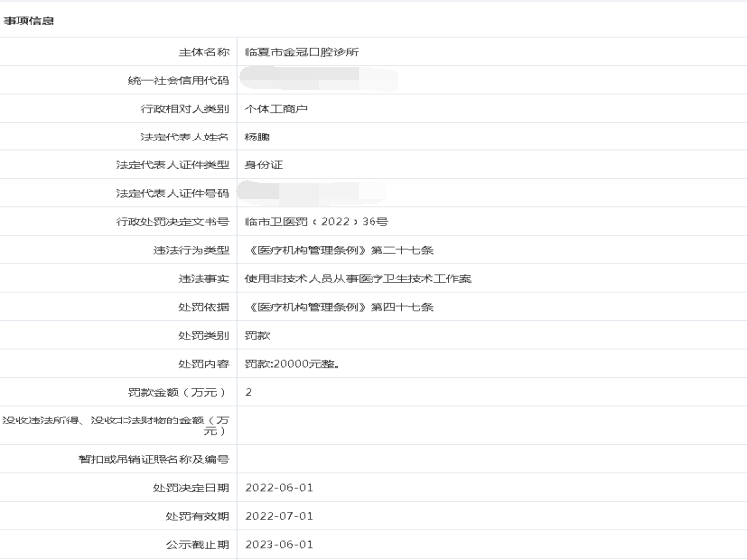Select the decision date 2022-06-01
The width and height of the screenshot is (747, 560).
click(x=279, y=488)
